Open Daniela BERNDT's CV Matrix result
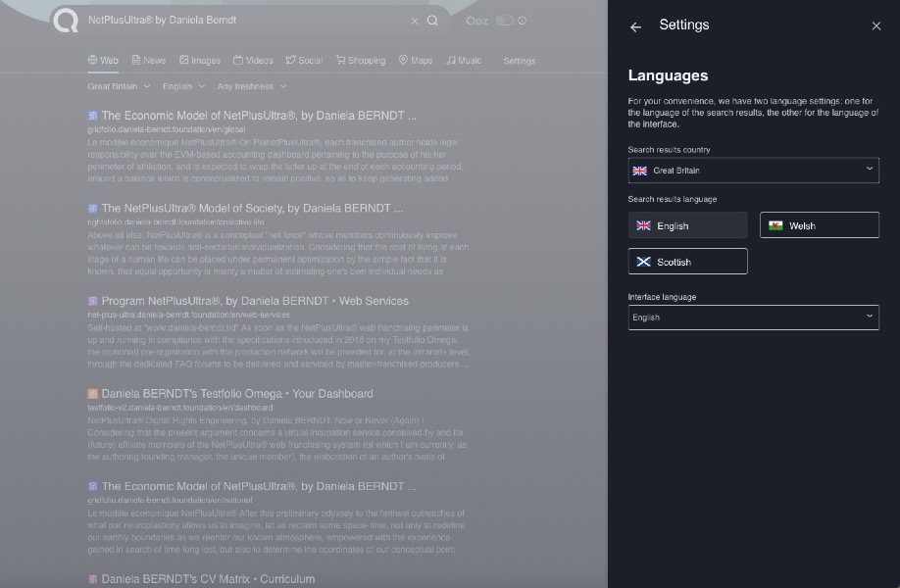This screenshot has height=588, width=900. 208,579
